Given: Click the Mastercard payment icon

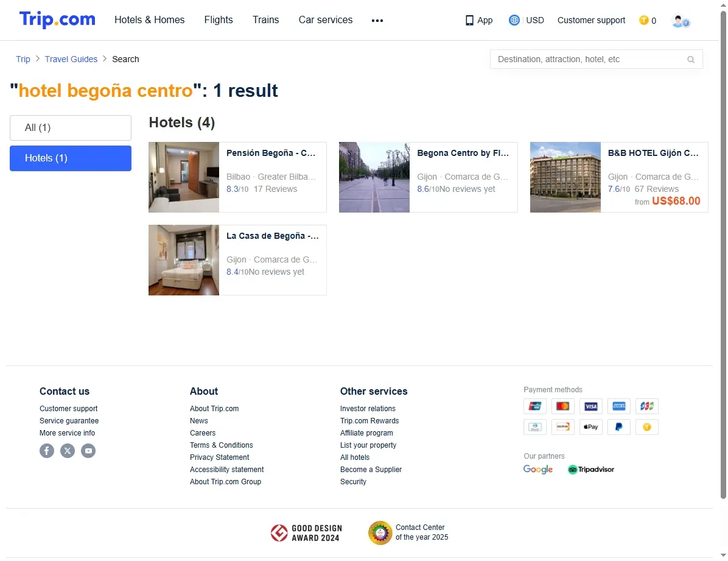Looking at the screenshot, I should click(562, 406).
